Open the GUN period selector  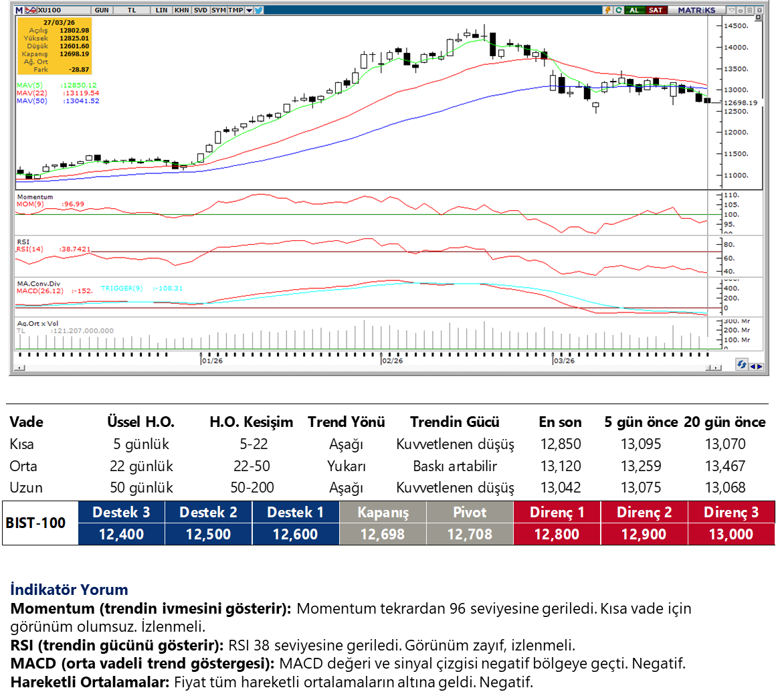coord(102,10)
